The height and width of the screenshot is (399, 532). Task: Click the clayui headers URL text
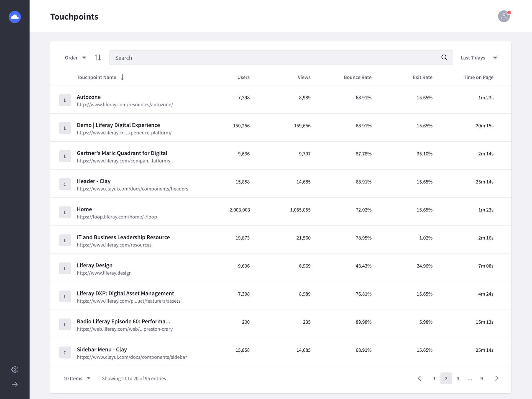tap(132, 189)
